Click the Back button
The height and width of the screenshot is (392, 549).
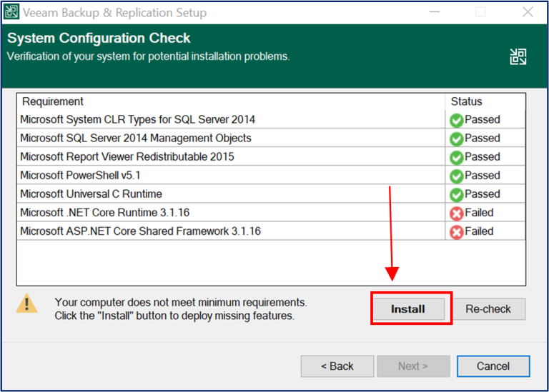click(x=337, y=366)
